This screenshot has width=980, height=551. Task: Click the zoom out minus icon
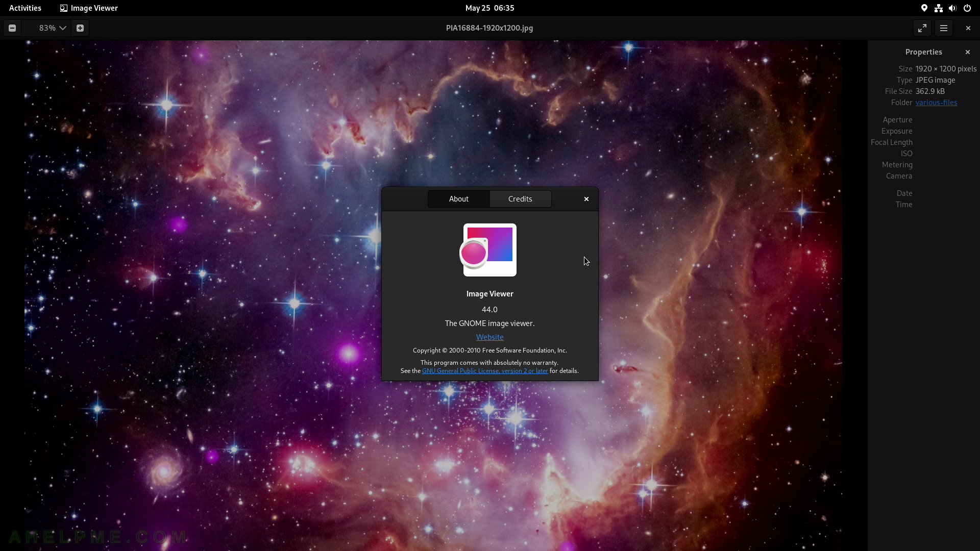[12, 28]
